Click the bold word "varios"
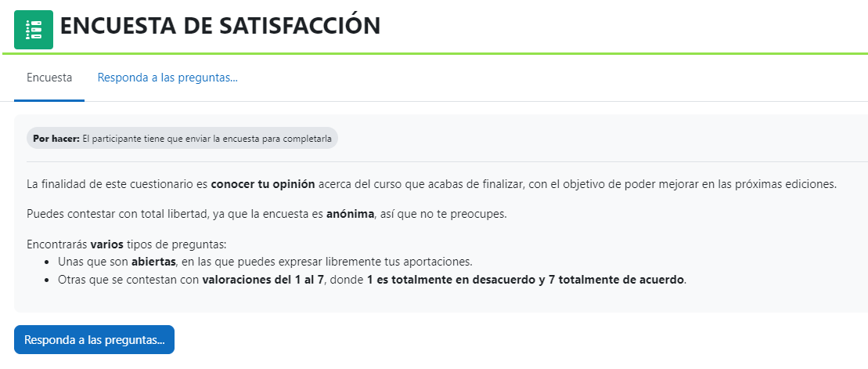The height and width of the screenshot is (369, 868). click(x=106, y=244)
